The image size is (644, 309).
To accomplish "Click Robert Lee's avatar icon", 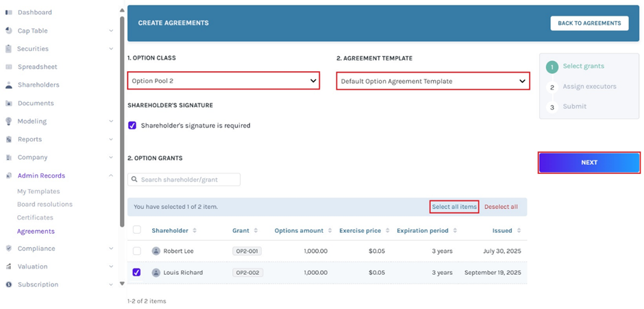I will 156,251.
